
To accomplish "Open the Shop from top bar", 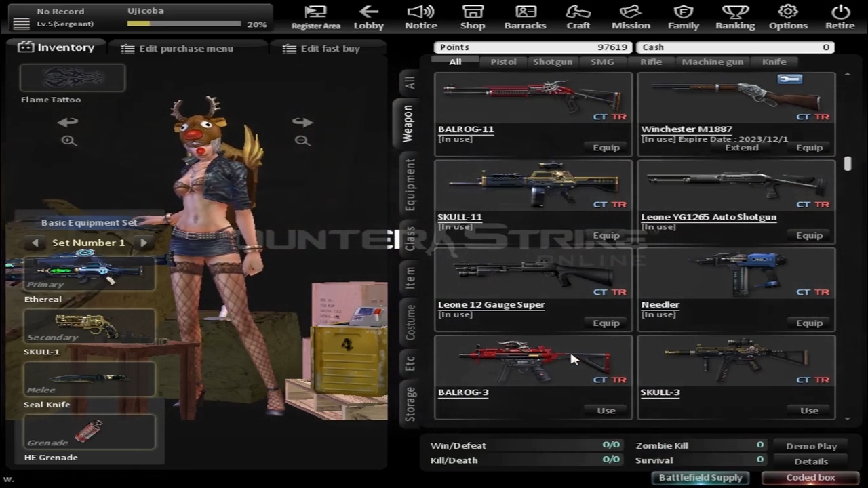I will click(473, 18).
